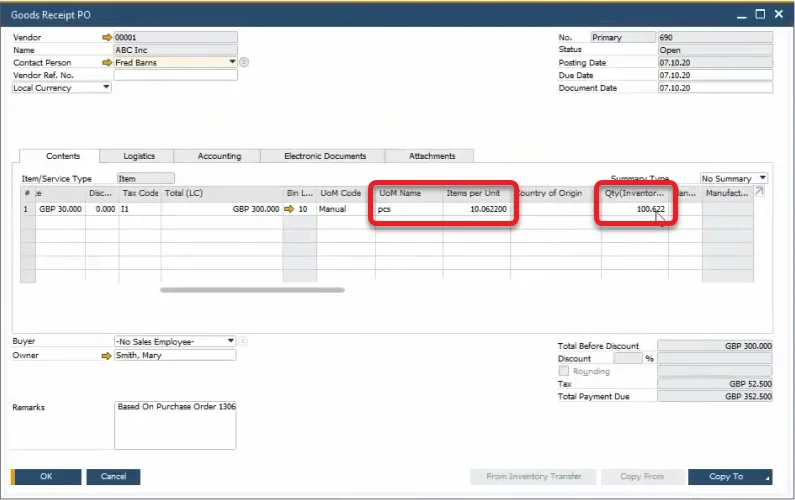Click the table expand icon at grid corner

pos(760,192)
